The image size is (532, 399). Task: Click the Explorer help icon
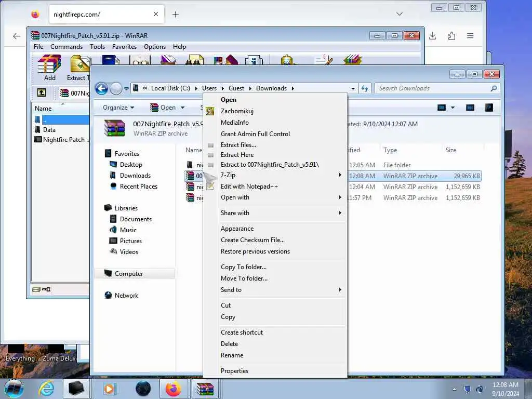489,108
